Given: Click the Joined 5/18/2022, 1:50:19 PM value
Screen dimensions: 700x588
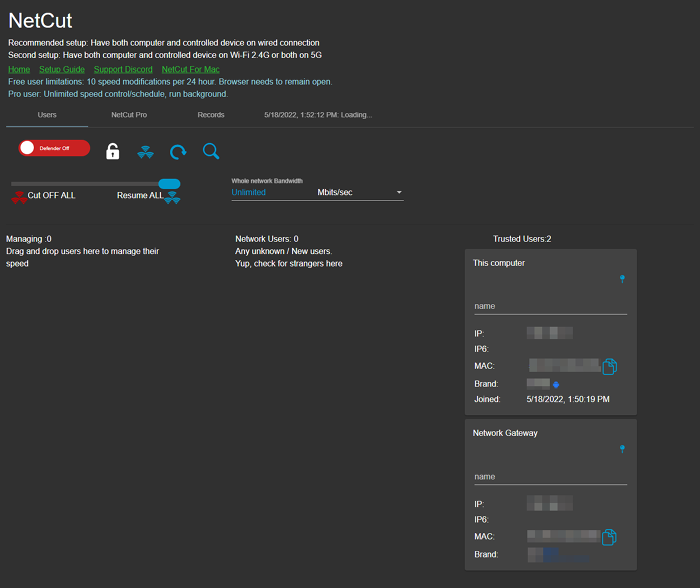Looking at the screenshot, I should point(568,399).
